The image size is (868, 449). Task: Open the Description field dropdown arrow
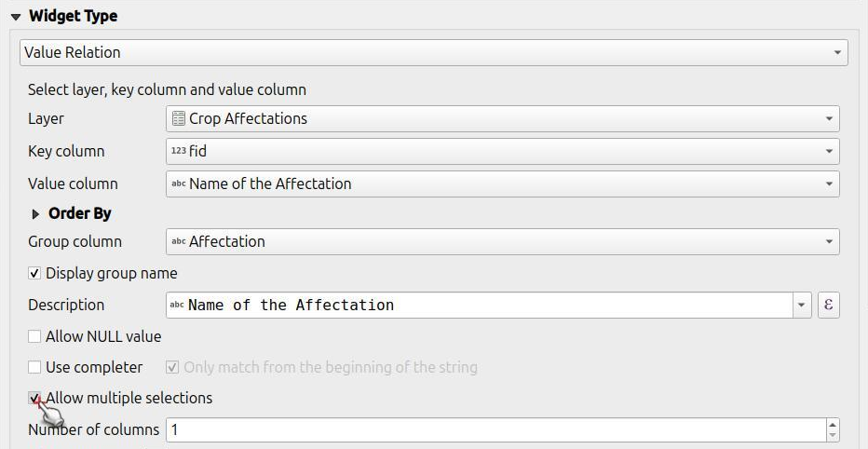(802, 305)
